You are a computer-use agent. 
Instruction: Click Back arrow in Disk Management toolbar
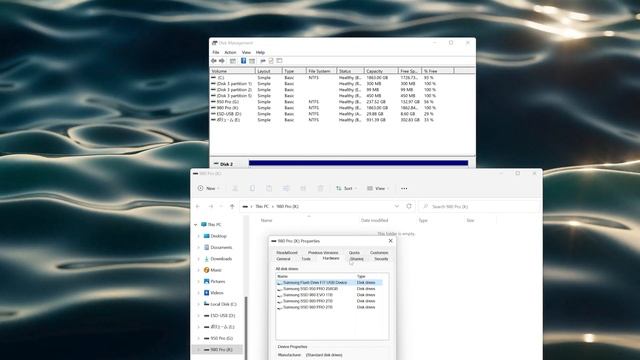[x=213, y=61]
